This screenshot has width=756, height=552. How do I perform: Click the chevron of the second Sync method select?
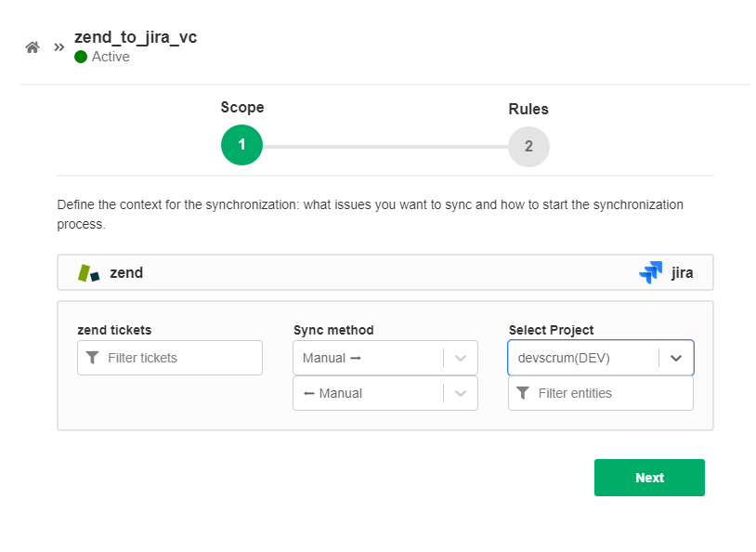[x=461, y=393]
